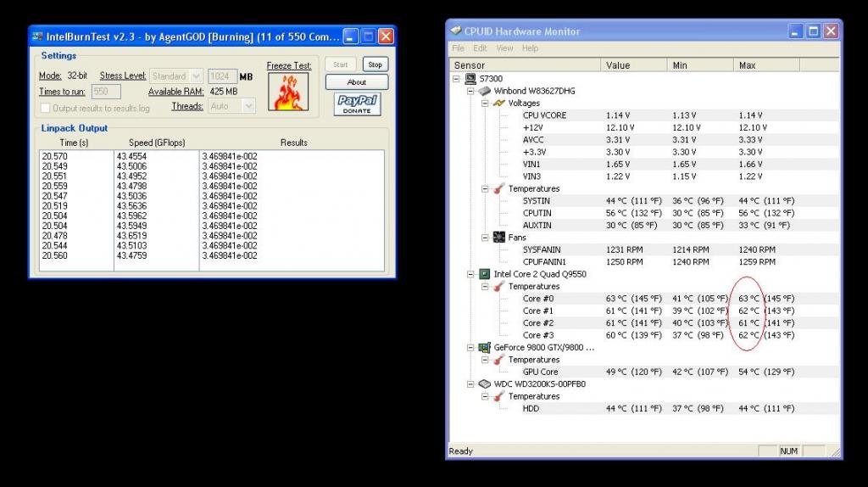868x487 pixels.
Task: Open the Threads dropdown
Action: coord(248,106)
